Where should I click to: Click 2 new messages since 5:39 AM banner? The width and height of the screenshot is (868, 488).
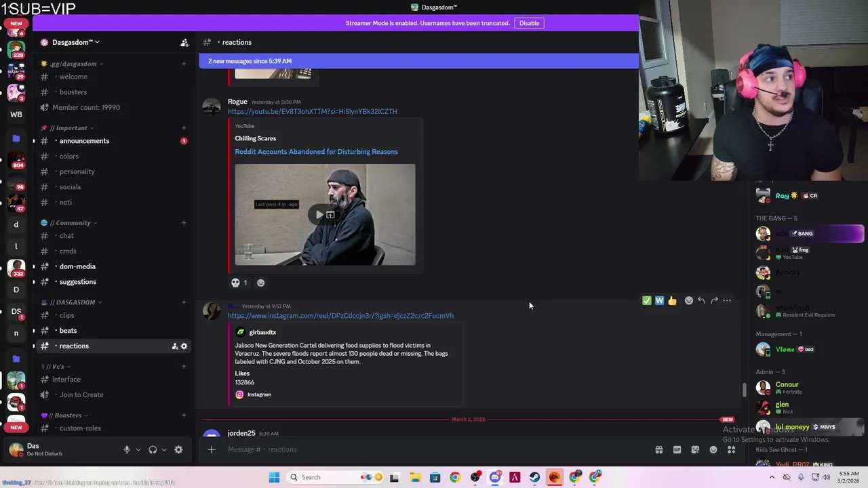click(418, 61)
